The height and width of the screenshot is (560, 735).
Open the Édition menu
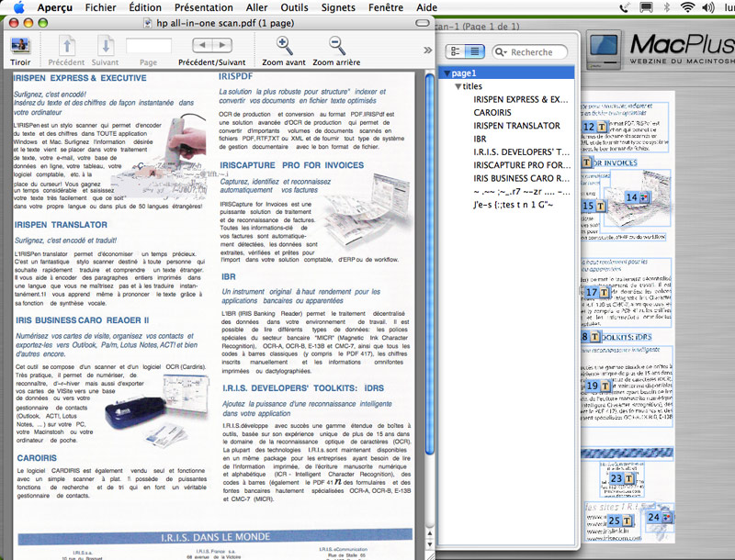[145, 7]
